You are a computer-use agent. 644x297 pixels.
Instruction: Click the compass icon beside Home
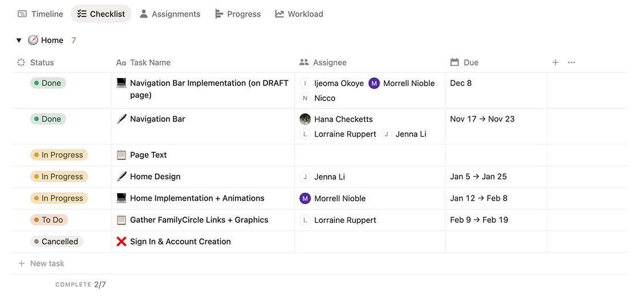pos(33,40)
